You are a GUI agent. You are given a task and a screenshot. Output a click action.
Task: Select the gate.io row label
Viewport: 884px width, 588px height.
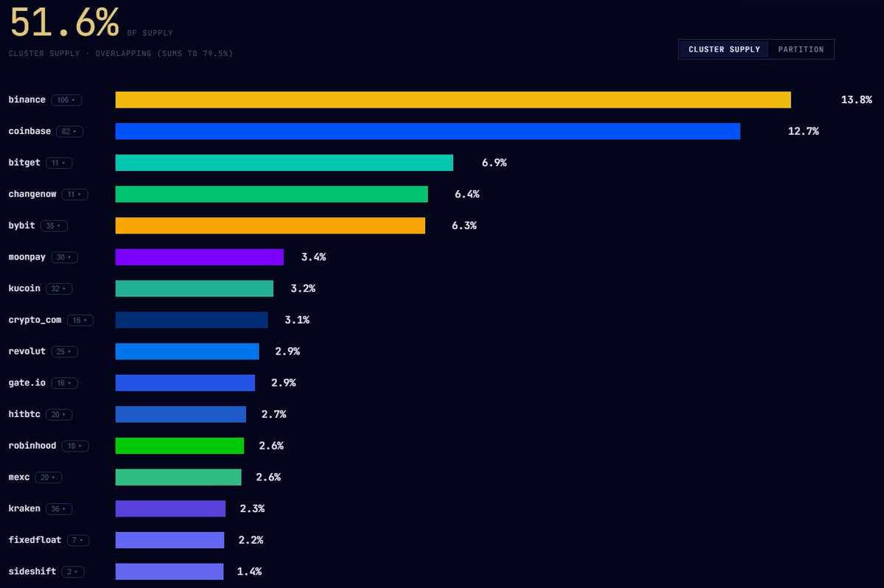coord(27,383)
